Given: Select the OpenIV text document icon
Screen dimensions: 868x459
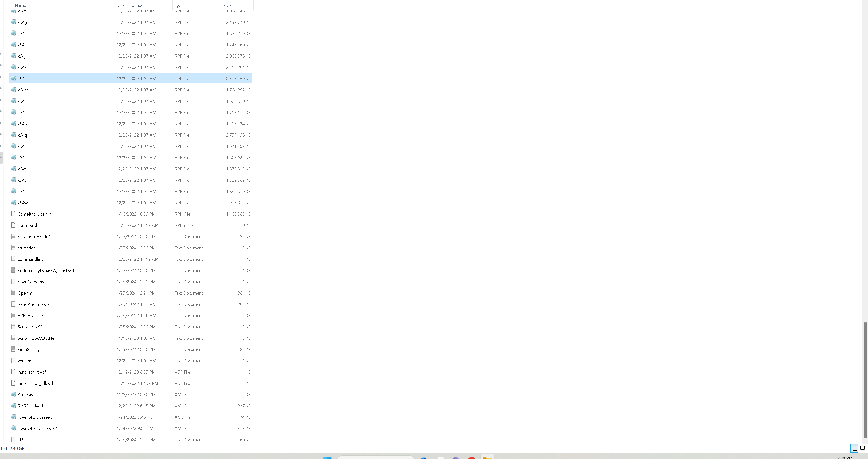Looking at the screenshot, I should (x=13, y=293).
